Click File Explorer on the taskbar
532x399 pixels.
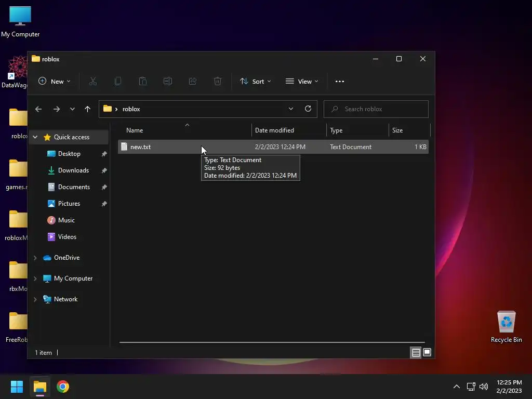[x=40, y=387]
